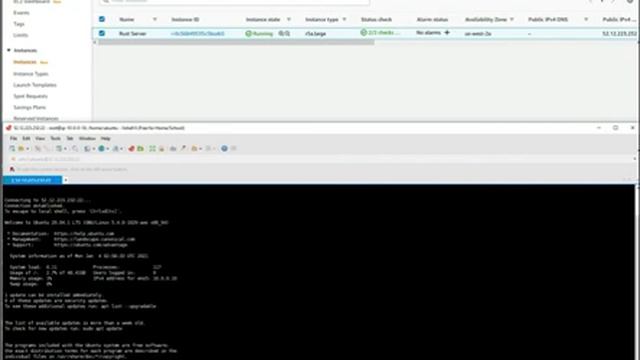Viewport: 640px width, 360px height.
Task: Open Instance Types in the EC2 sidebar
Action: (31, 74)
